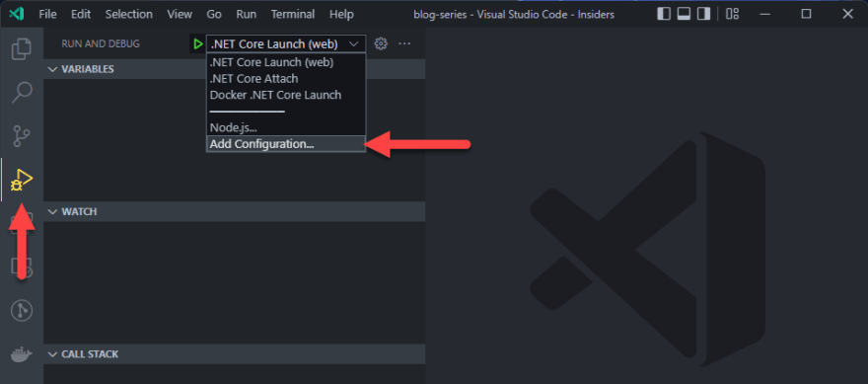Click the VS Code Insiders logo icon
Screen dimensions: 868x384
click(x=16, y=14)
